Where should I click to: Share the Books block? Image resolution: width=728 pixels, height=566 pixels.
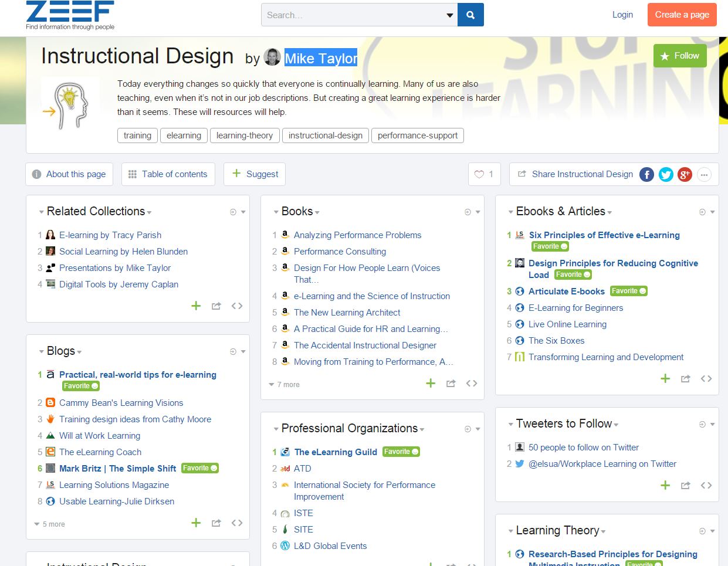click(451, 384)
